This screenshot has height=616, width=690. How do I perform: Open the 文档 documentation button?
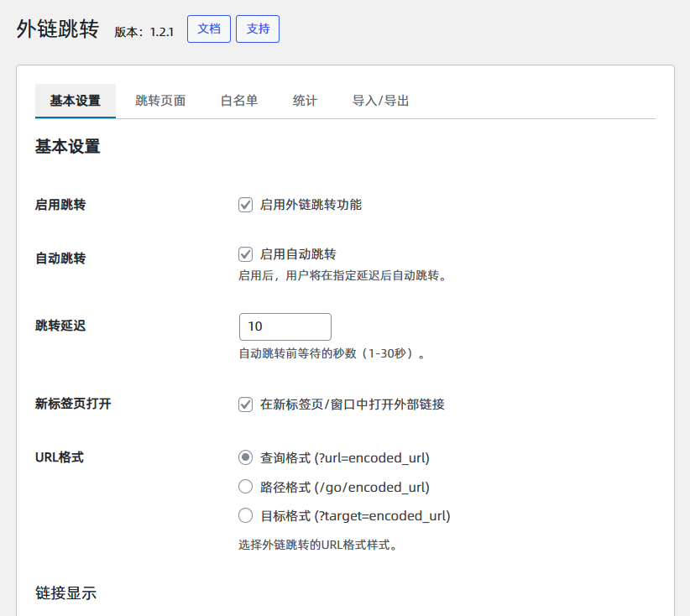pos(208,29)
